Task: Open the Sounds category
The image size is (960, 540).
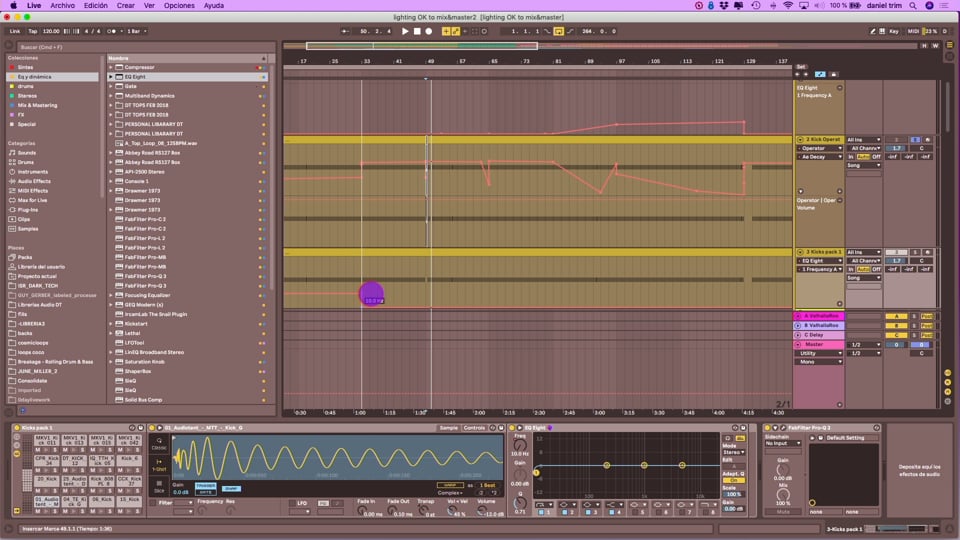Action: pyautogui.click(x=26, y=153)
